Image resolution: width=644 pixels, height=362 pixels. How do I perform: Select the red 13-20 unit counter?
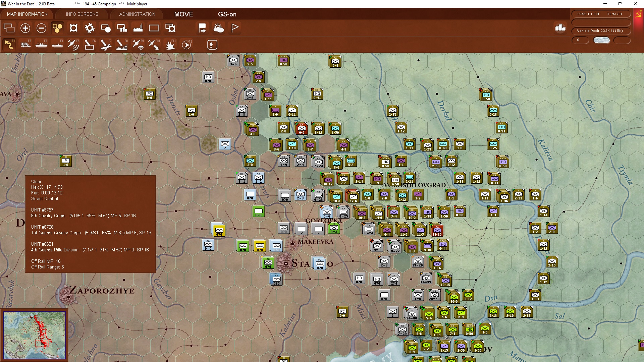click(437, 231)
